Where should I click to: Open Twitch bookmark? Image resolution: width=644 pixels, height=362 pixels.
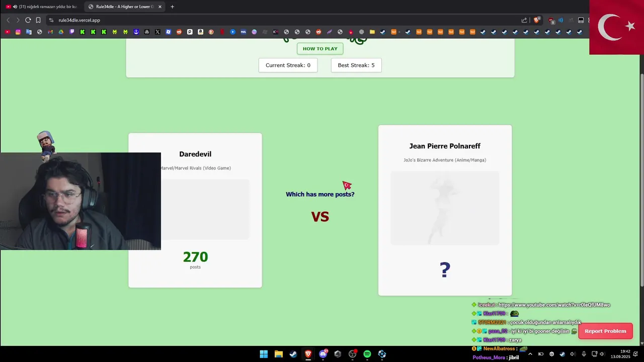point(72,32)
